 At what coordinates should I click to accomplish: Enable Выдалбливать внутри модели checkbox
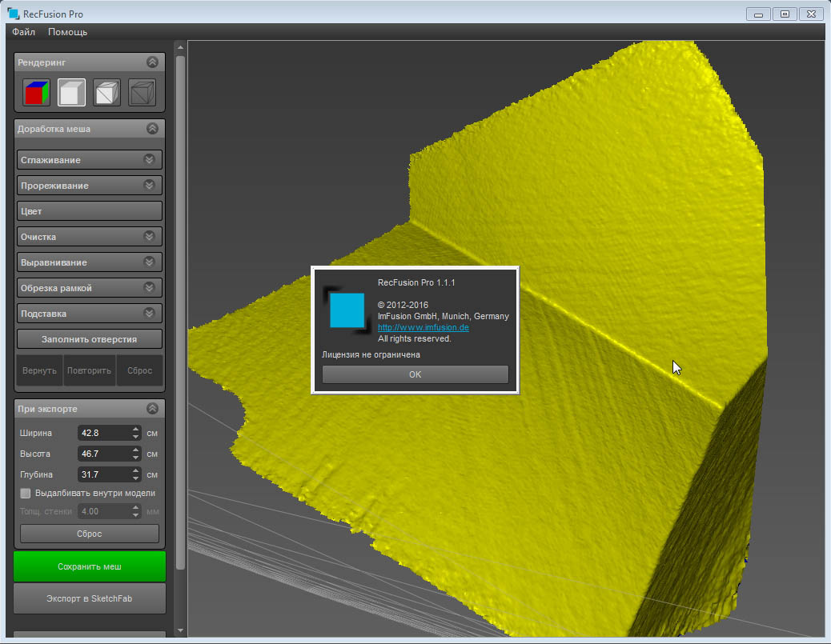point(26,493)
